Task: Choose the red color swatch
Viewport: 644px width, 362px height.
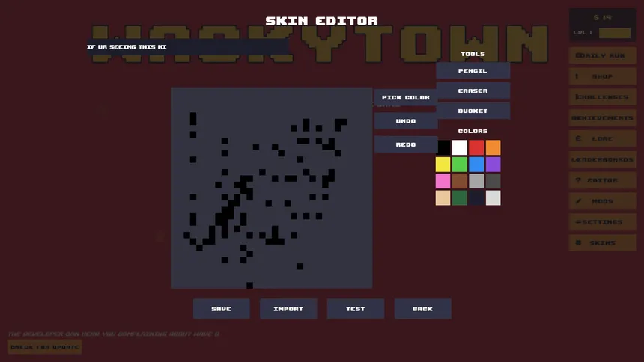Action: click(x=476, y=147)
